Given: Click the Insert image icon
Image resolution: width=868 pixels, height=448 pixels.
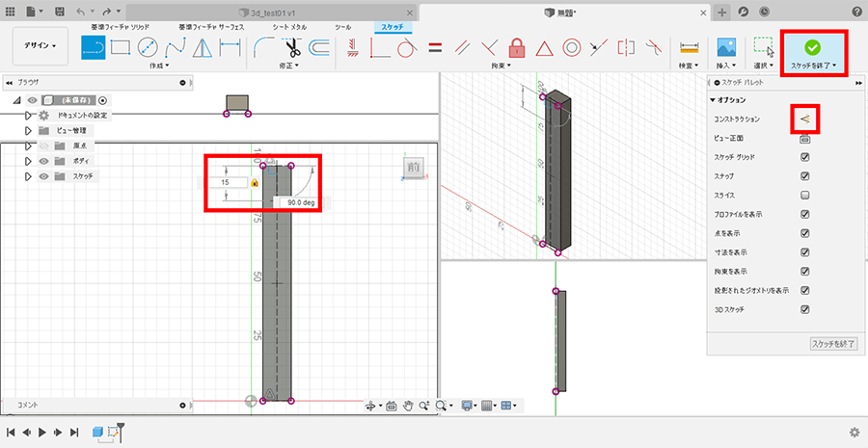Looking at the screenshot, I should coord(726,45).
